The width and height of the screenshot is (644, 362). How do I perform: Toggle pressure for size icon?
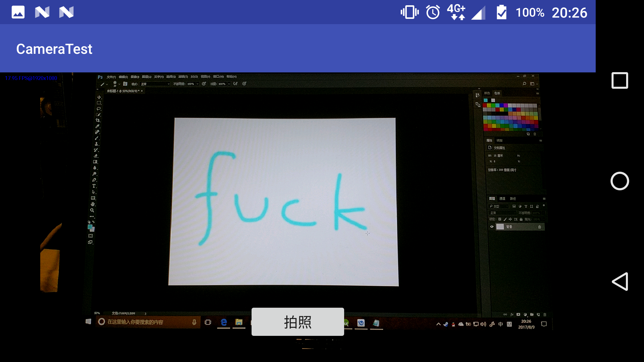click(244, 84)
